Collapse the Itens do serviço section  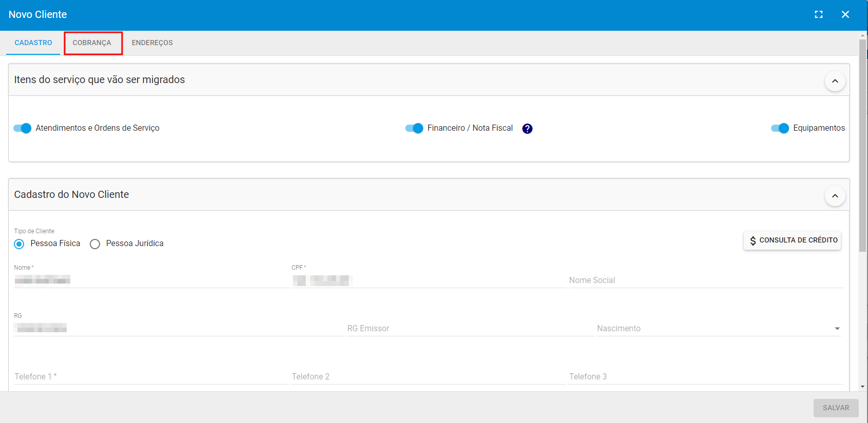pyautogui.click(x=835, y=81)
